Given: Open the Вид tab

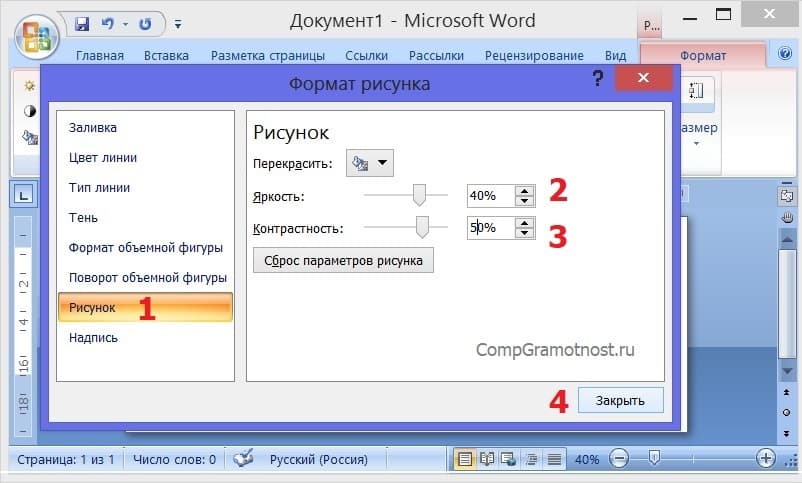Looking at the screenshot, I should pos(615,55).
